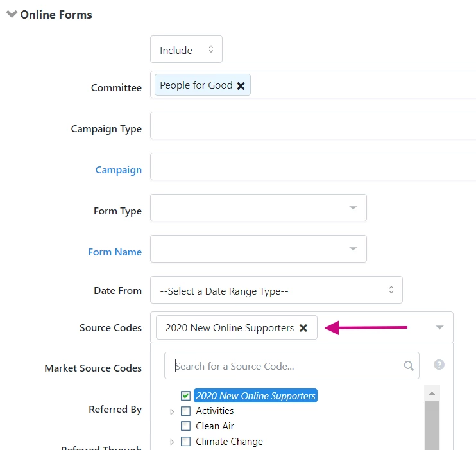476x450 pixels.
Task: Check the Activities checkbox
Action: tap(185, 411)
